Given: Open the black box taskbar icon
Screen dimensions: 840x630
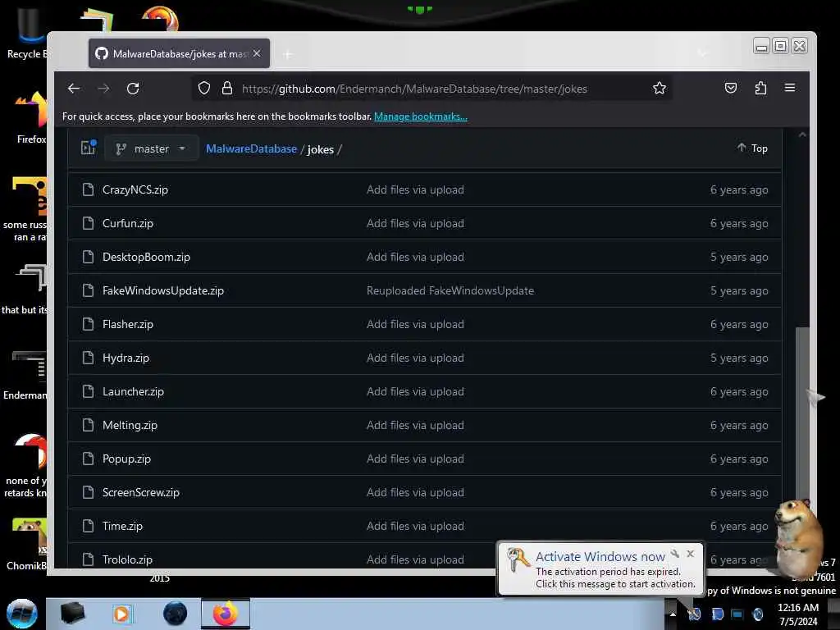Looking at the screenshot, I should [72, 614].
